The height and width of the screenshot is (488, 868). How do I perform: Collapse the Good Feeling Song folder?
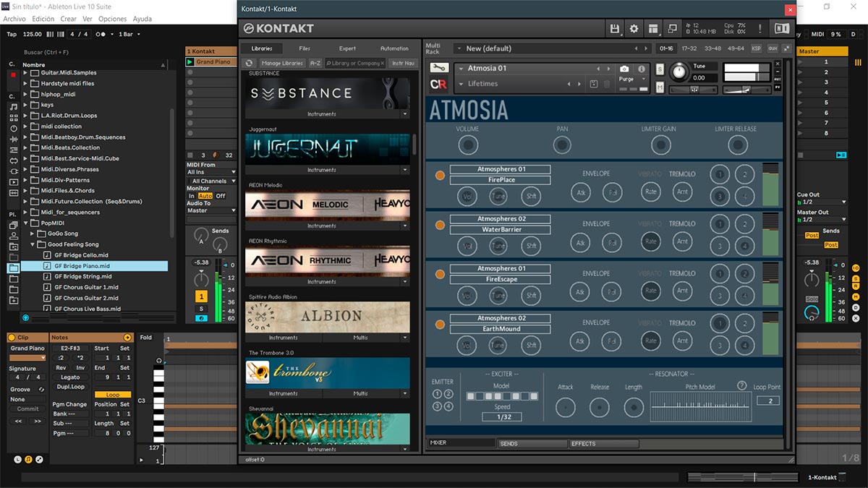coord(33,244)
